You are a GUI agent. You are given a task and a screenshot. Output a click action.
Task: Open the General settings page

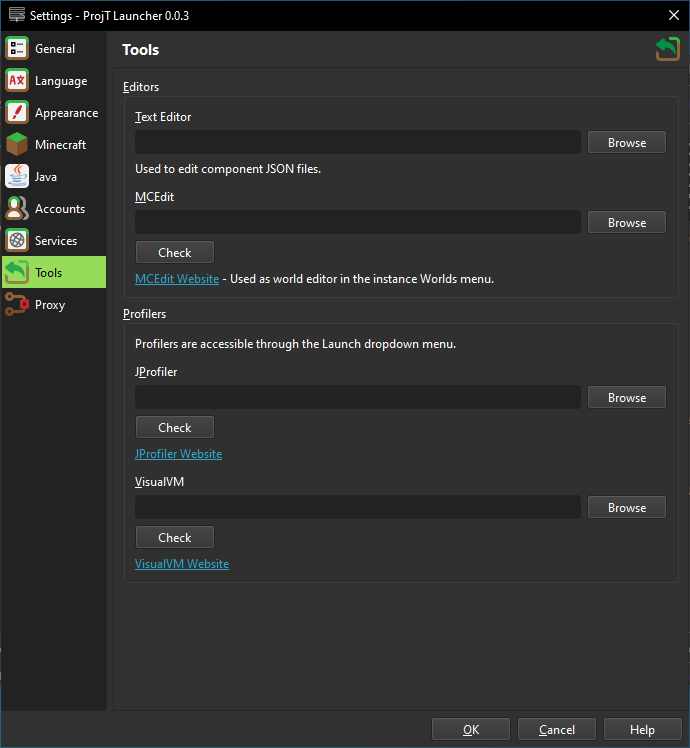(54, 49)
